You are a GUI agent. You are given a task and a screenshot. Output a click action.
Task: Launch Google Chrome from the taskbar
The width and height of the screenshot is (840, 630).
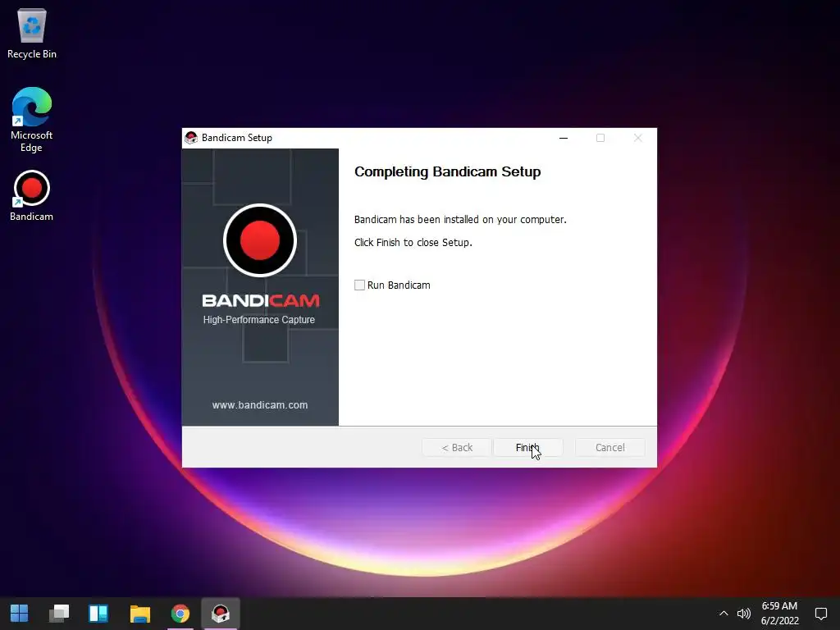[180, 614]
